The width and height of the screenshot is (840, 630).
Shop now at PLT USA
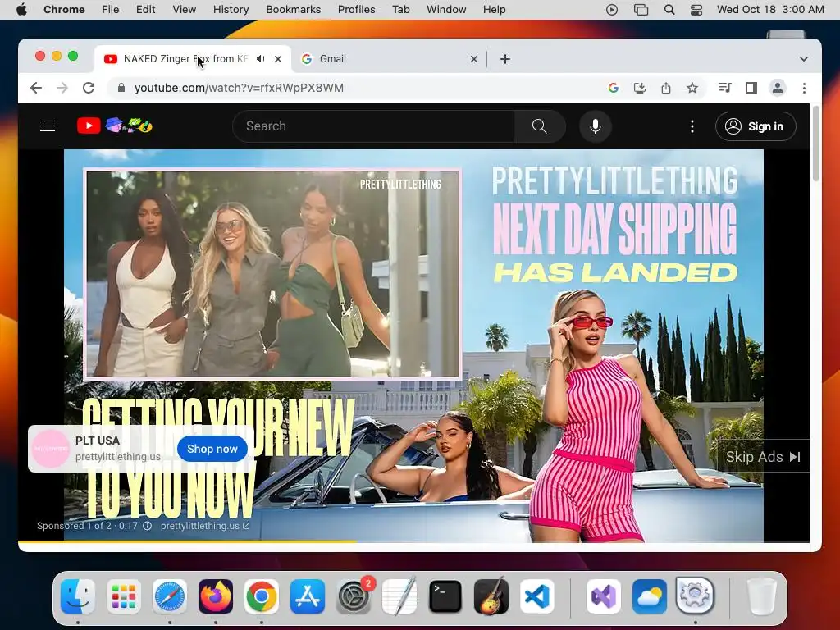[x=212, y=449]
